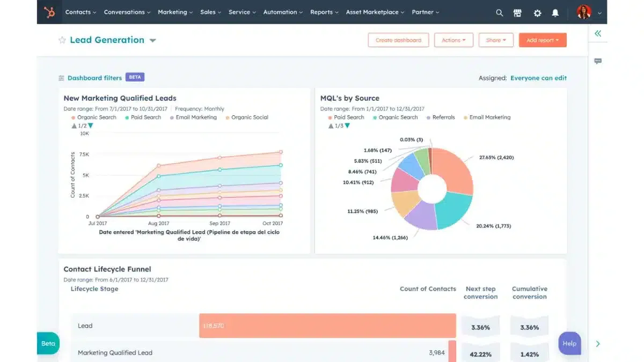Click the BETA badge beside Dashboard filters

click(x=135, y=77)
